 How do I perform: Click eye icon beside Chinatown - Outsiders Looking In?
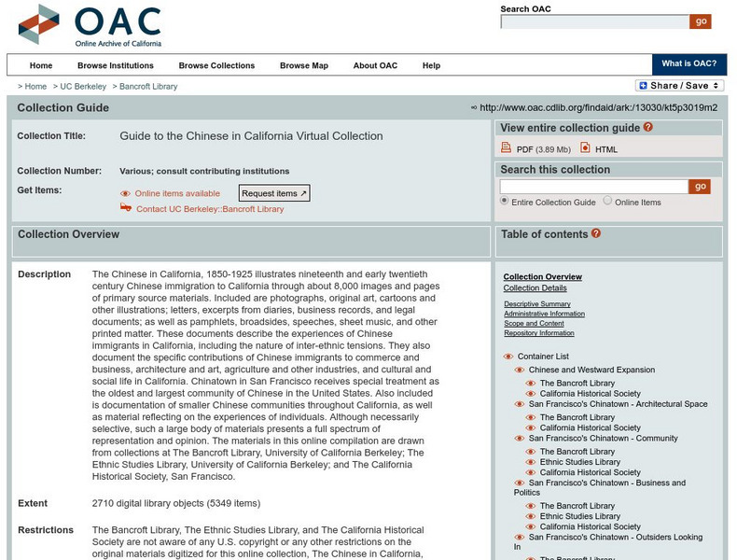tap(520, 538)
